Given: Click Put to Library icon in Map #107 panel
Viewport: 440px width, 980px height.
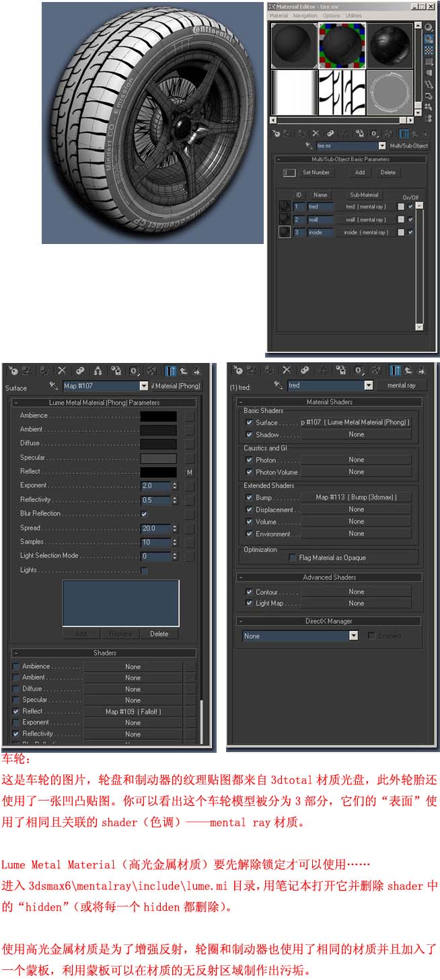Looking at the screenshot, I should pos(116,370).
